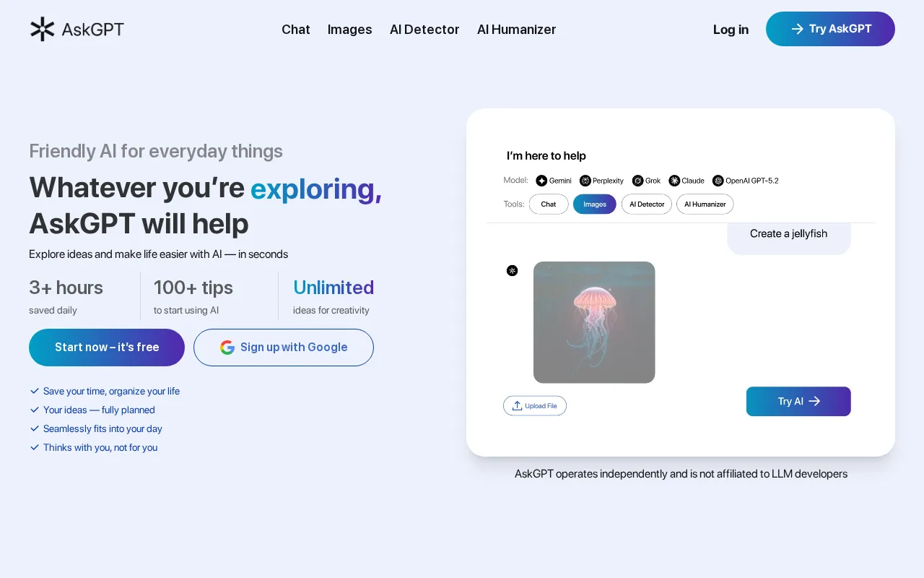The height and width of the screenshot is (578, 924).
Task: Click the 'exploring,' gradient word in headline
Action: (316, 188)
